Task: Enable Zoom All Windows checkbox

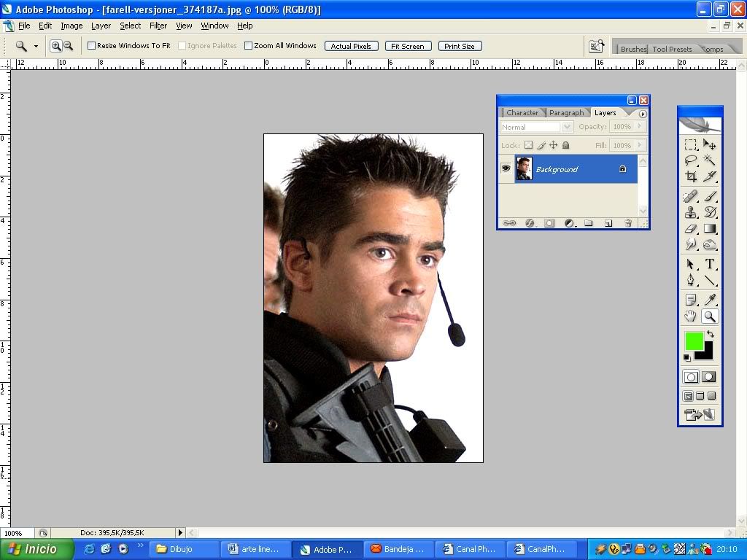Action: [x=248, y=46]
